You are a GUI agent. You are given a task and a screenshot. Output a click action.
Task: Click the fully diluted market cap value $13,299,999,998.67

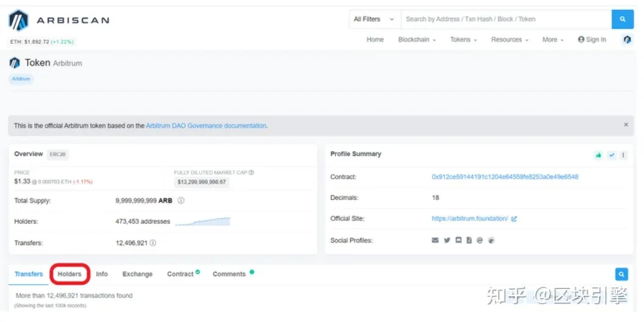coord(202,182)
